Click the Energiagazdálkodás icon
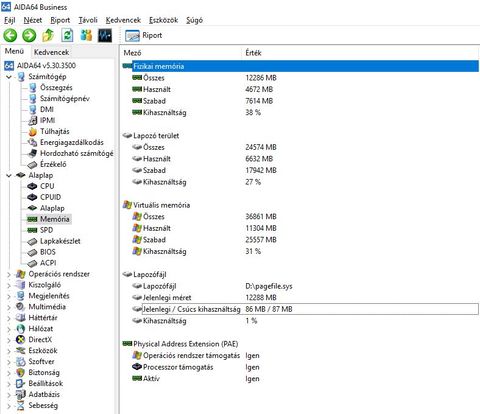480x414 pixels. tap(32, 143)
